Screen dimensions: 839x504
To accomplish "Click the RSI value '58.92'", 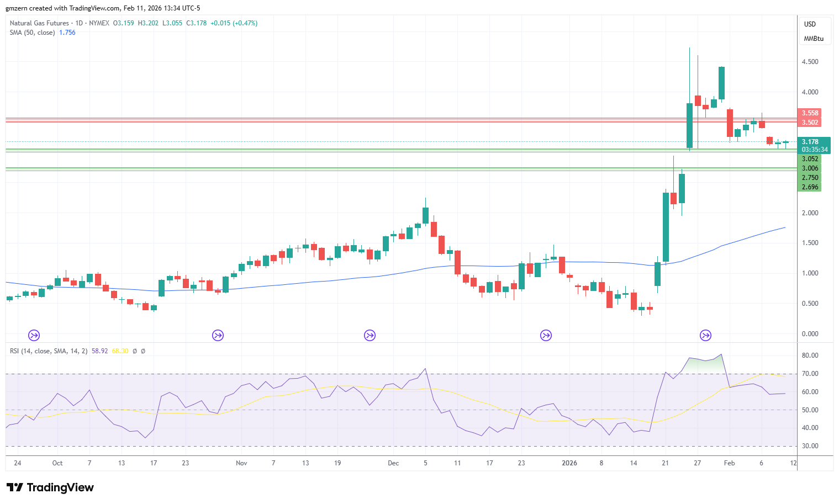I will (99, 351).
